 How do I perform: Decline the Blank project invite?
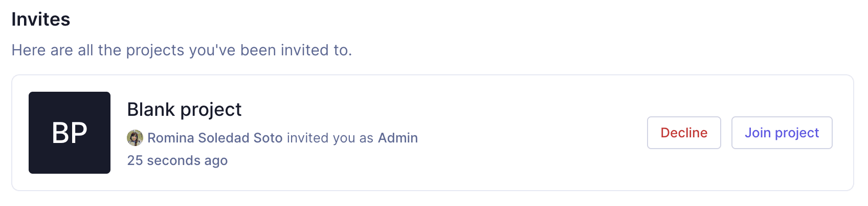coord(684,133)
